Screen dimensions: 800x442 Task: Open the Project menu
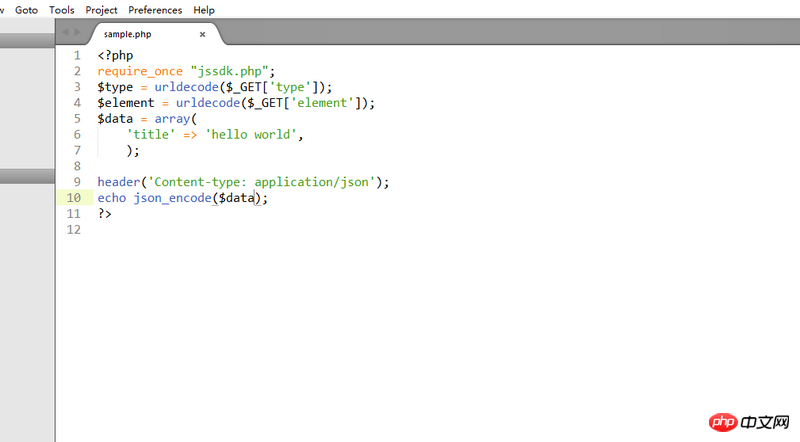tap(101, 10)
